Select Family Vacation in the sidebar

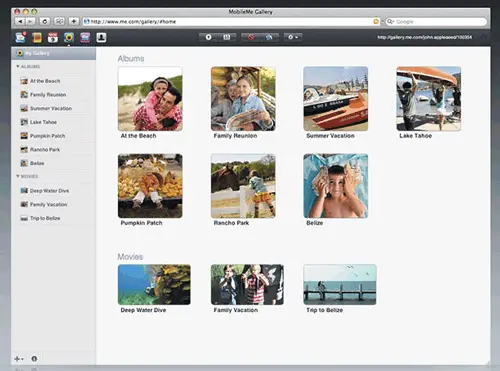tap(54, 204)
